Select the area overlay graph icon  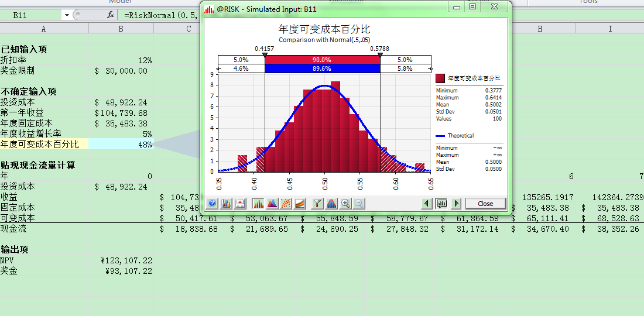coord(272,203)
